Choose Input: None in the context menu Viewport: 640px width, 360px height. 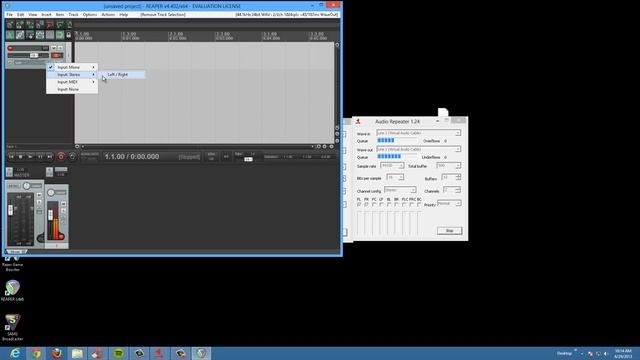(x=72, y=89)
